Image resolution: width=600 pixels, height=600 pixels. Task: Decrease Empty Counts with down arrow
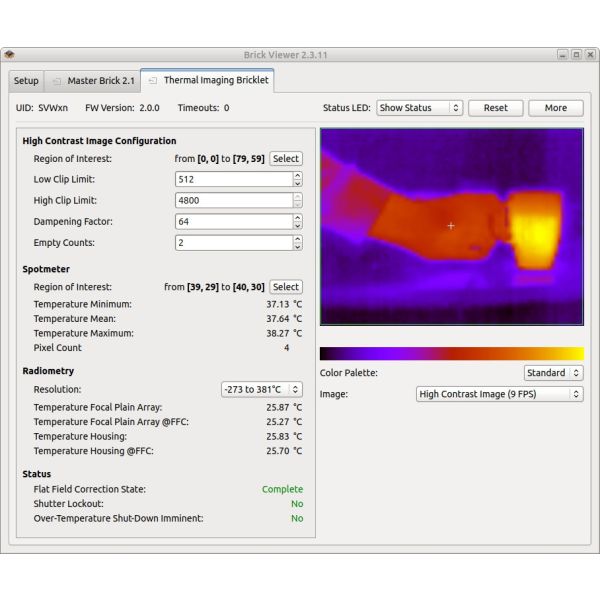[x=298, y=247]
